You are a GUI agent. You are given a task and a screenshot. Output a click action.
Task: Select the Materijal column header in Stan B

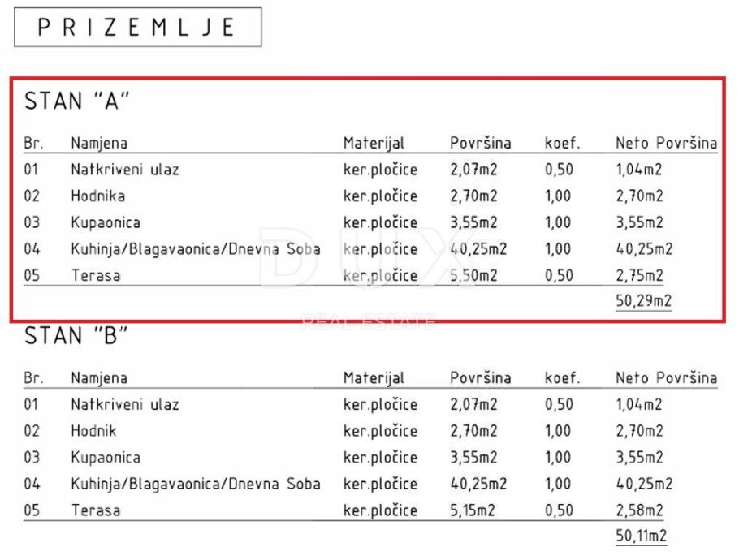(x=374, y=377)
